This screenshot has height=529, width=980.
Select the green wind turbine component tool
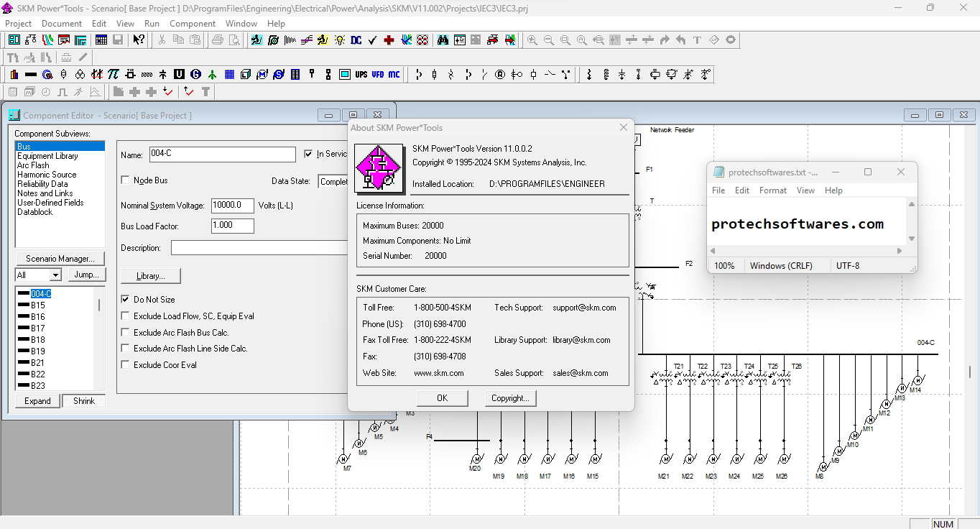click(212, 74)
